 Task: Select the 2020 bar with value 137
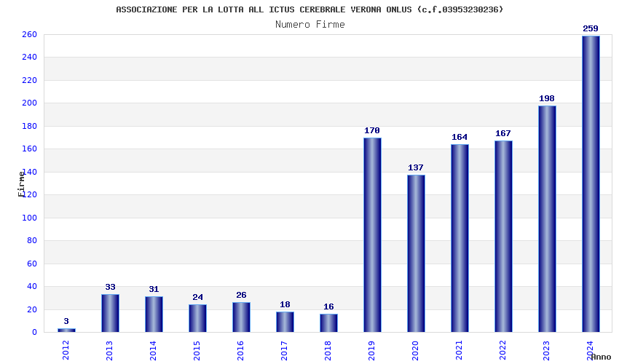(x=416, y=253)
